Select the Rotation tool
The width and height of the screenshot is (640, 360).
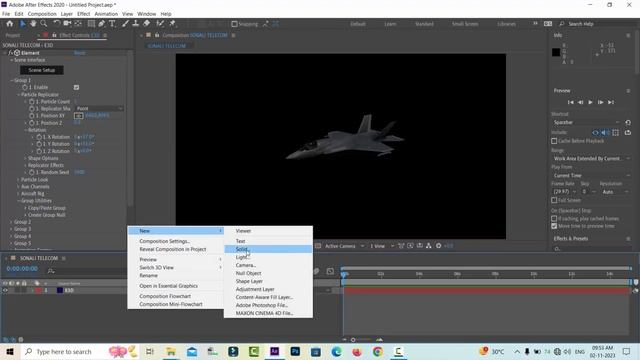(57, 24)
